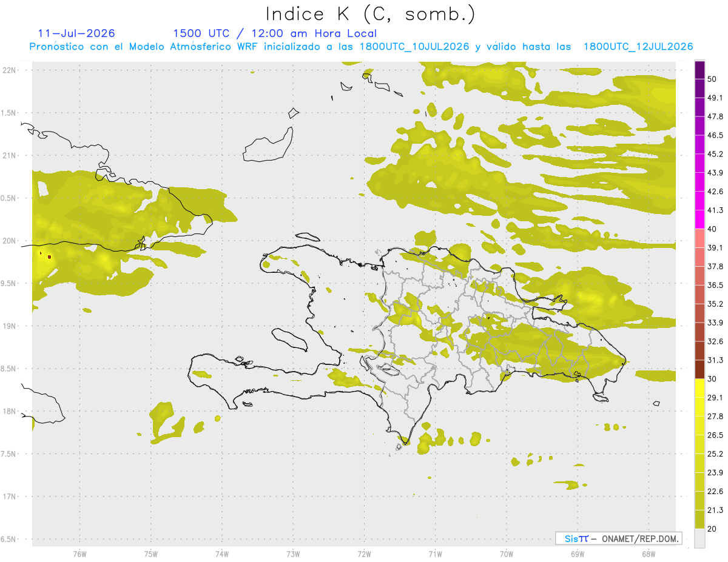Pick the olive swatch between 20 and 21.3
The image size is (728, 562).
click(x=699, y=519)
